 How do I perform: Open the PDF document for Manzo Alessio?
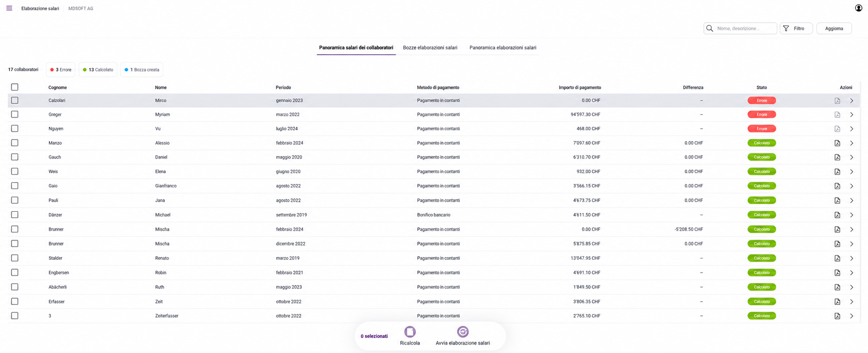point(837,143)
